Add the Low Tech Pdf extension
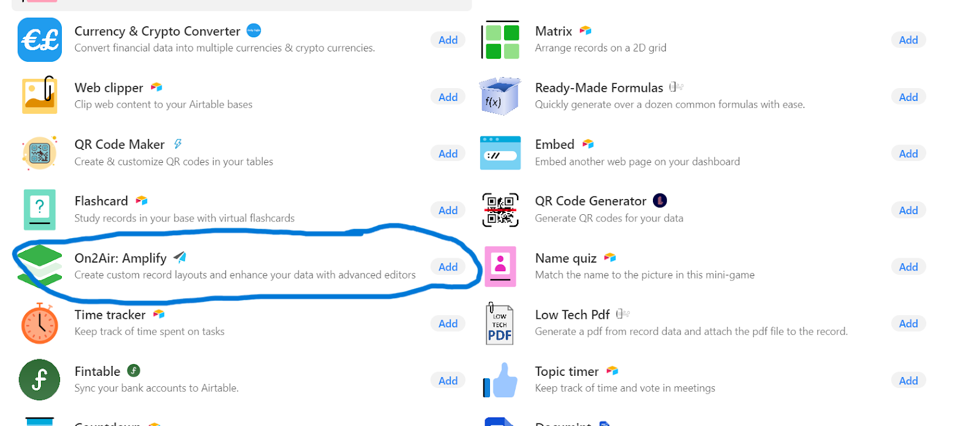980x426 pixels. click(908, 323)
